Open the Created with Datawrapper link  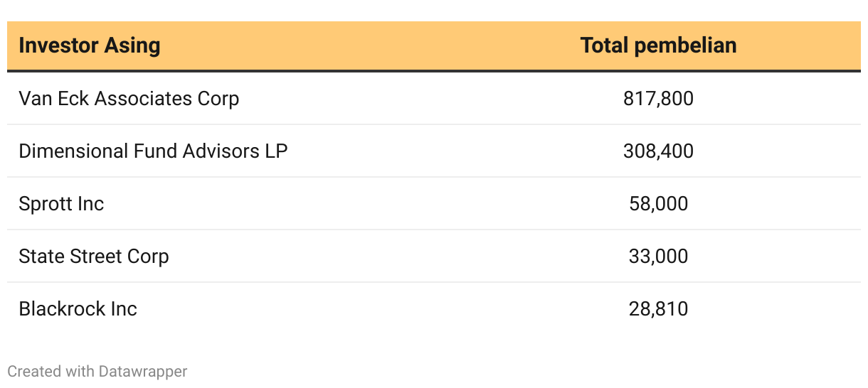click(97, 371)
